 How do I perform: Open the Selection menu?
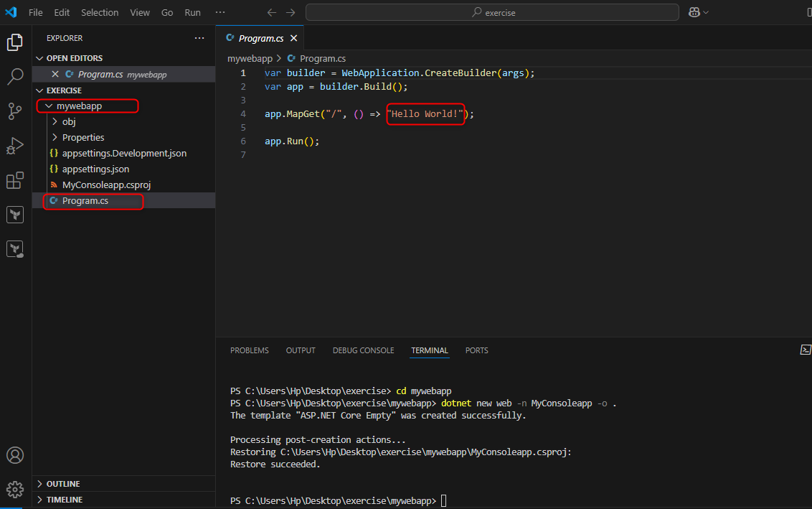(x=100, y=12)
